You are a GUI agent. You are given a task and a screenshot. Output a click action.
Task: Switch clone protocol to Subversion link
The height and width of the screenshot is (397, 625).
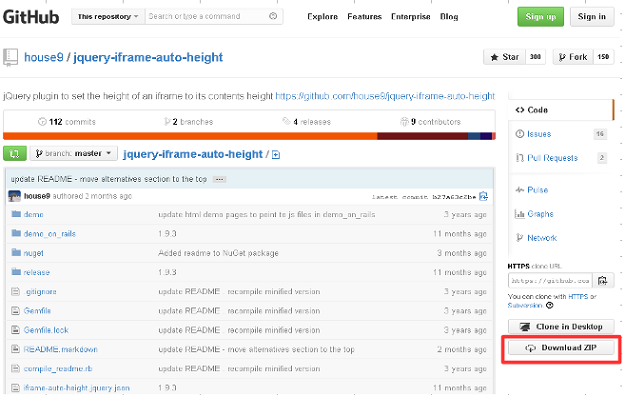pyautogui.click(x=525, y=306)
